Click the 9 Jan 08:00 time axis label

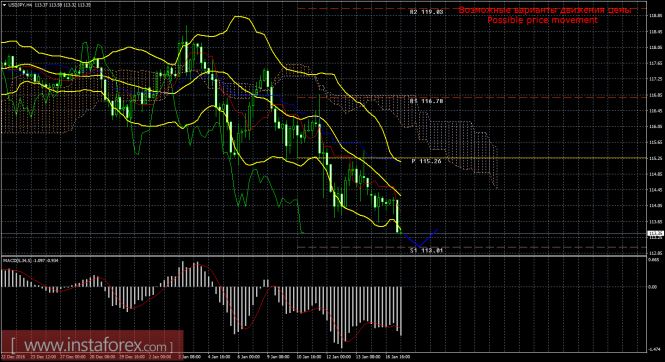point(279,357)
